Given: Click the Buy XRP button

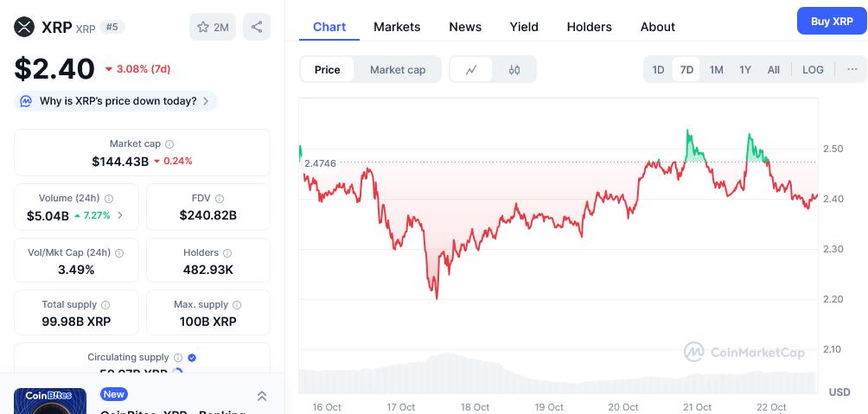Looking at the screenshot, I should coord(831,21).
